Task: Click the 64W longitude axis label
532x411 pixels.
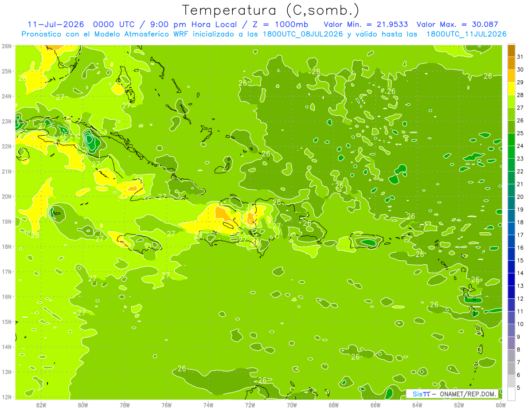Action: pyautogui.click(x=417, y=405)
